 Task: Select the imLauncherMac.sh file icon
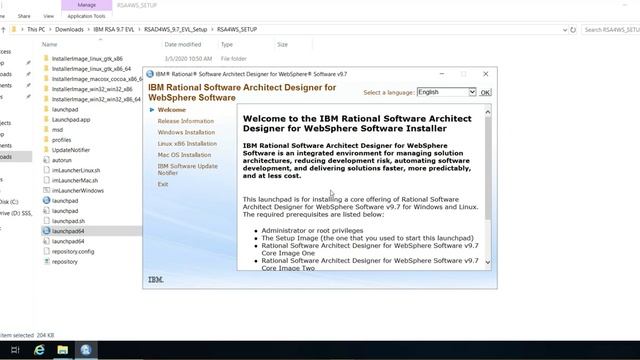tap(46, 180)
